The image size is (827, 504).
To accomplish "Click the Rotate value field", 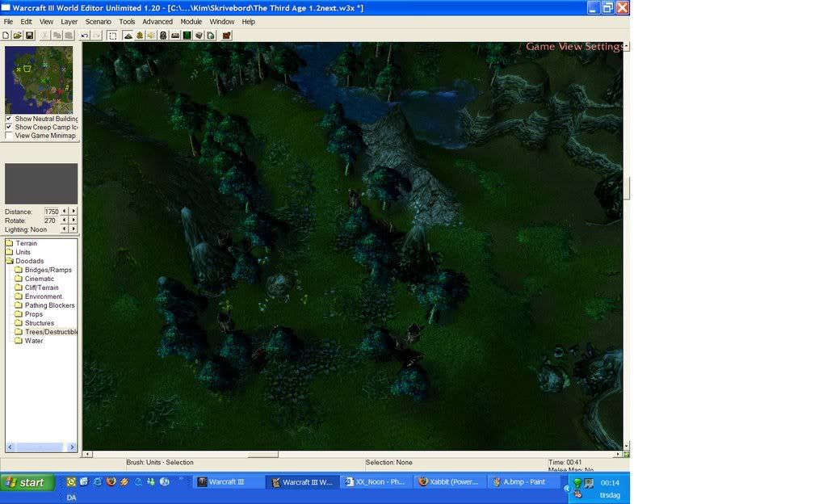I will click(x=52, y=220).
